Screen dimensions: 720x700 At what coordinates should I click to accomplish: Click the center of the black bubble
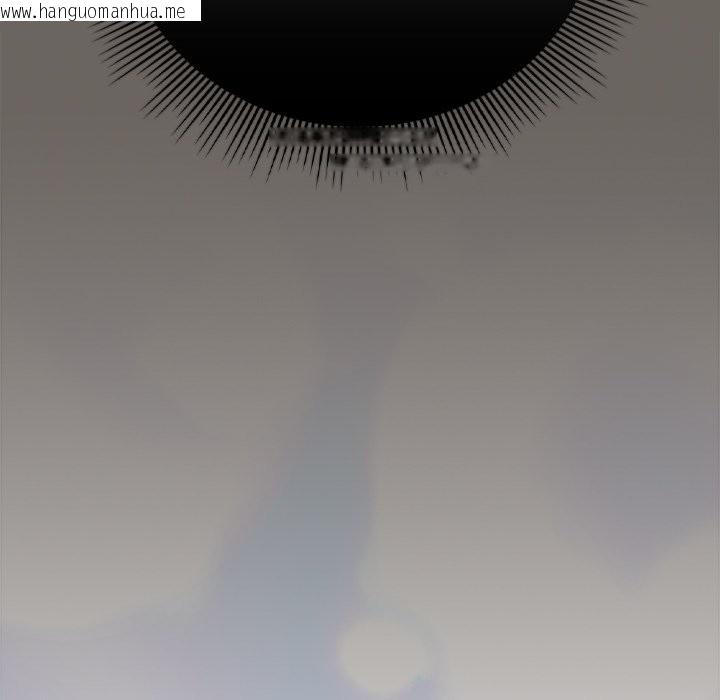(x=360, y=50)
